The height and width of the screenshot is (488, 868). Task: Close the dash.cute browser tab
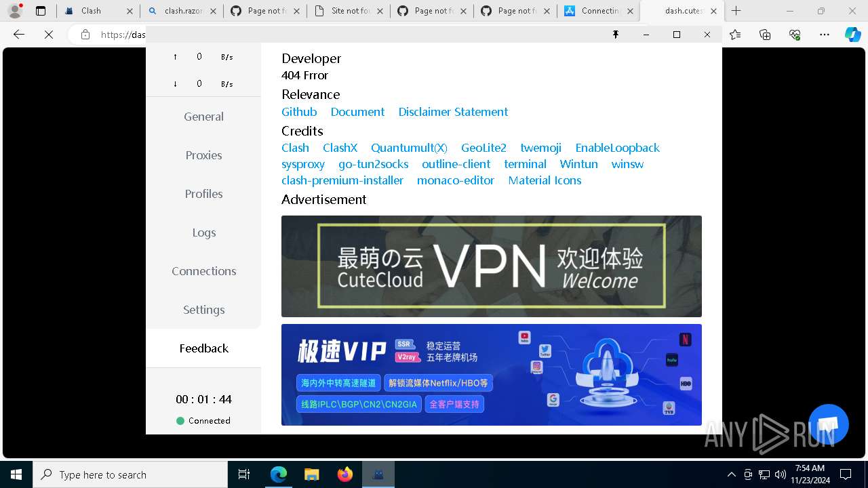tap(713, 11)
